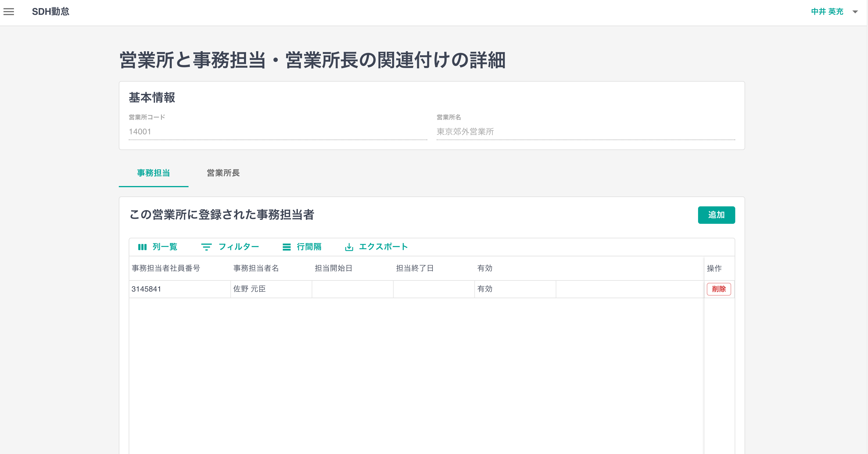Click the 営業所コード input field

pyautogui.click(x=278, y=132)
